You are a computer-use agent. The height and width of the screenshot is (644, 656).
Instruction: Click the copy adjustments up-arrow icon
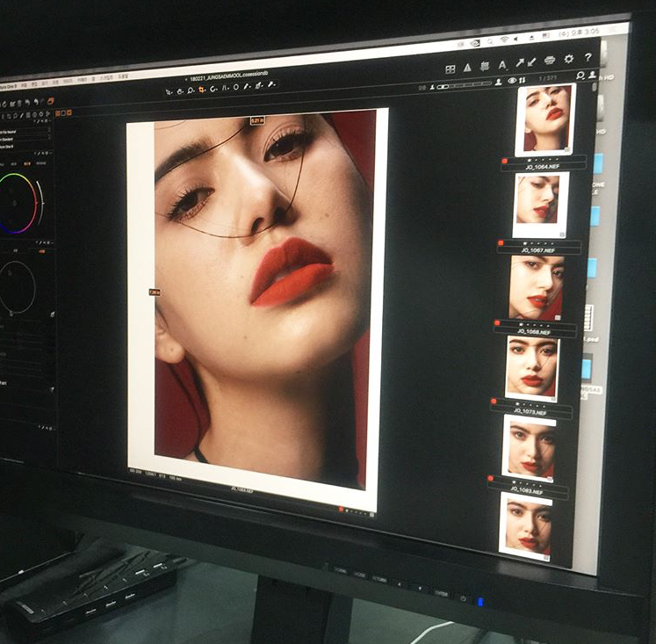pyautogui.click(x=520, y=63)
